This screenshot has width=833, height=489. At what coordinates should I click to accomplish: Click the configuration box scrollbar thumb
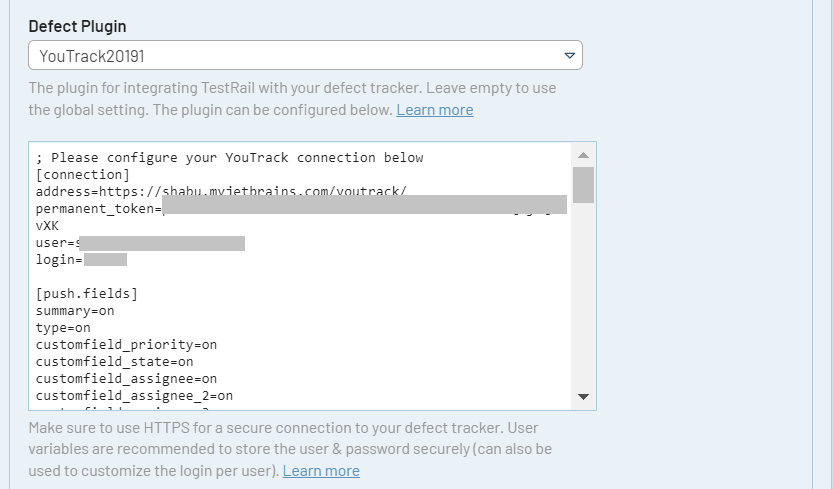click(x=584, y=185)
